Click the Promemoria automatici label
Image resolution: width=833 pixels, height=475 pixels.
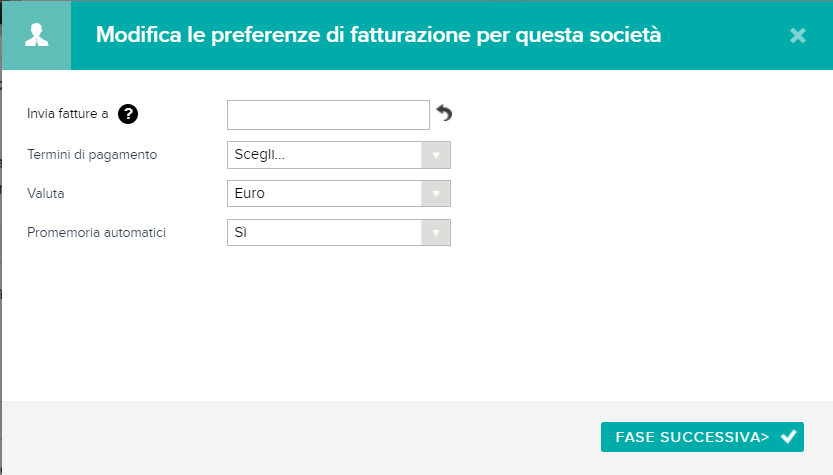click(x=96, y=233)
